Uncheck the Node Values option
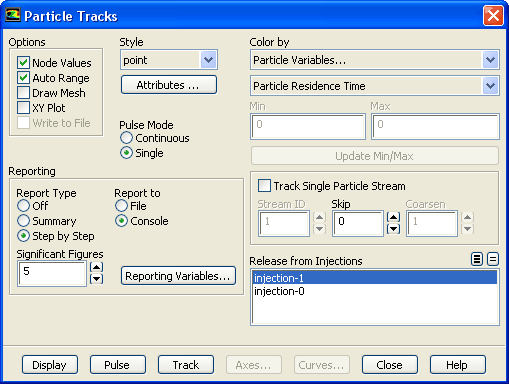 [x=23, y=63]
